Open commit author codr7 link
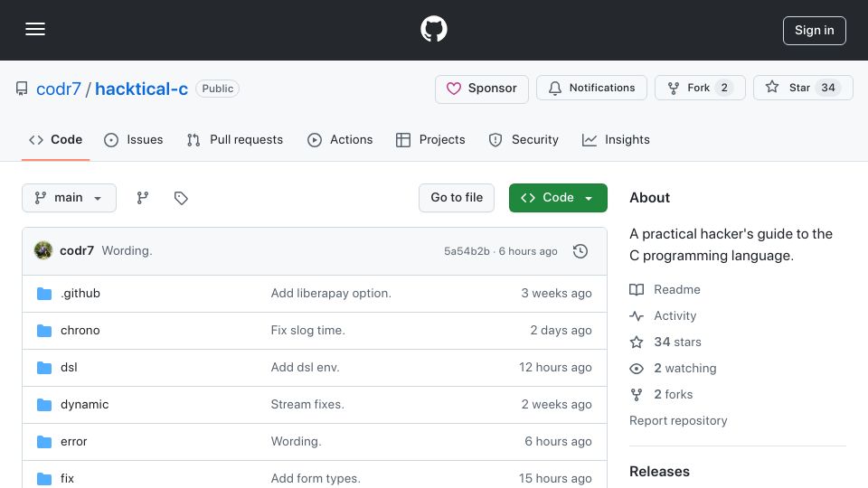The width and height of the screenshot is (868, 488). point(76,250)
